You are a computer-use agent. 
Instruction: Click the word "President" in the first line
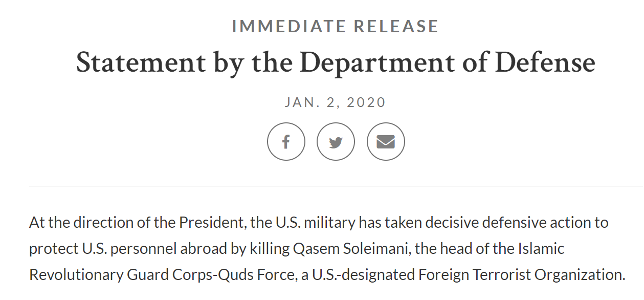pos(210,223)
